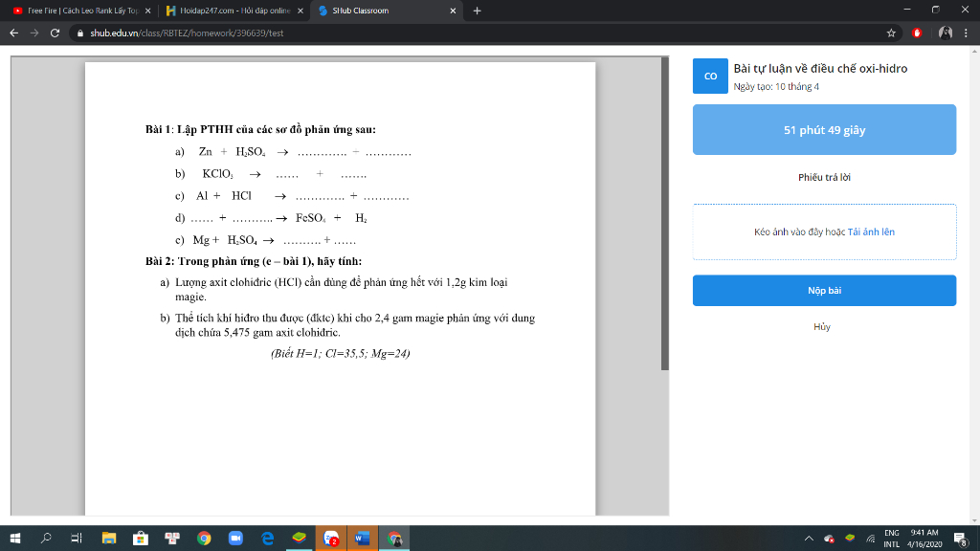Close the SHub Classroom tab
Viewport: 980px width, 551px height.
click(x=453, y=11)
